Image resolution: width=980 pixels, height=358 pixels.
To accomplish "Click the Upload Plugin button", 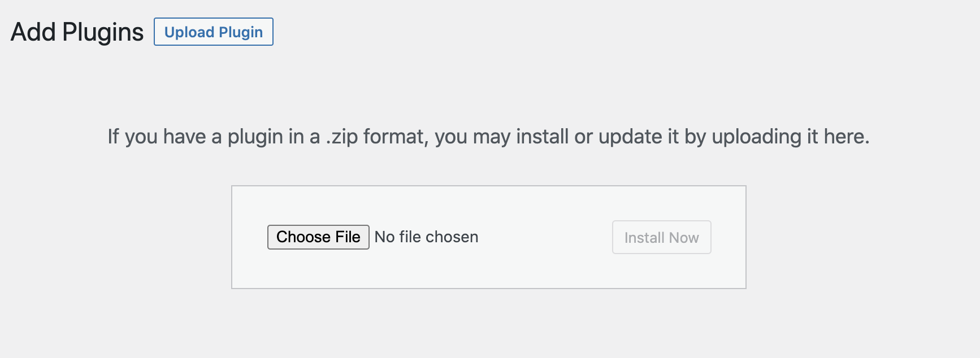I will point(214,32).
